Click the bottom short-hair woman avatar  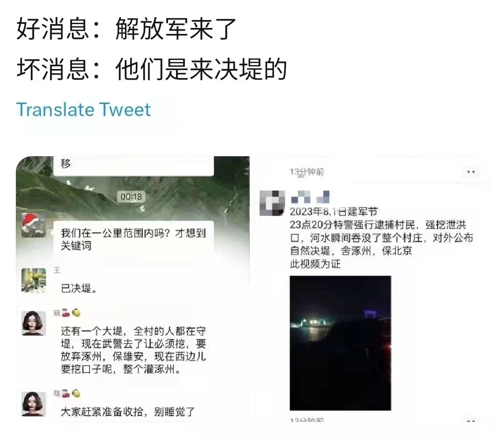pyautogui.click(x=34, y=404)
